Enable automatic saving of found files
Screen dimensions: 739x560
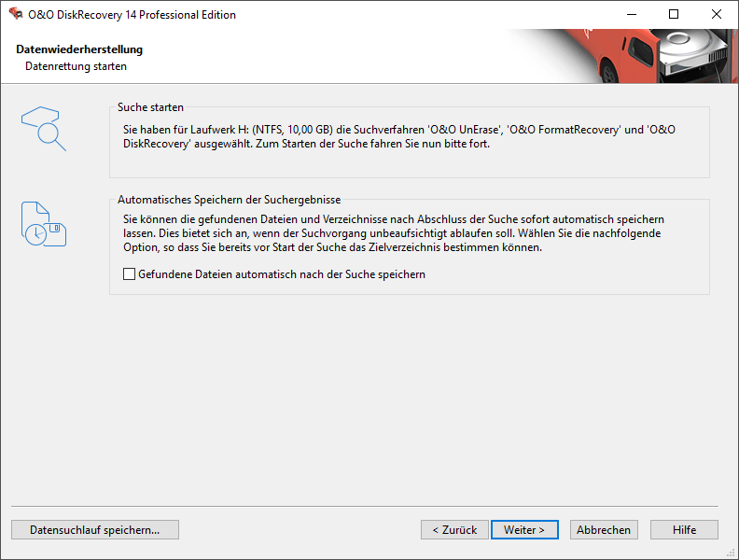[x=129, y=273]
